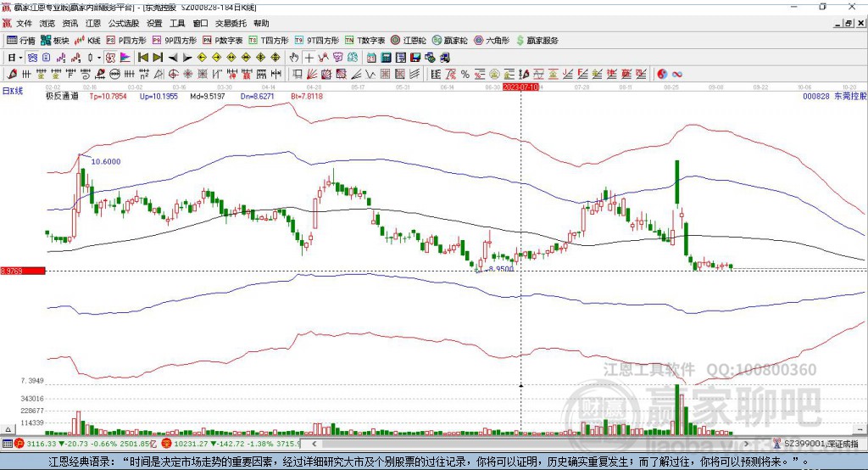Click the up arrow beside volume pane
This screenshot has width=868, height=470.
[x=8, y=429]
